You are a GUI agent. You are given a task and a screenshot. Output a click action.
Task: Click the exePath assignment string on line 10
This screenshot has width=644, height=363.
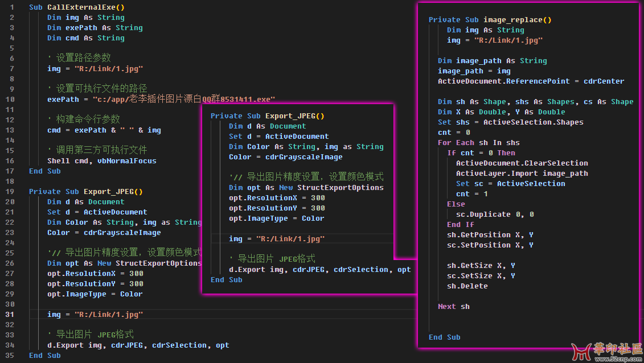[x=183, y=99]
